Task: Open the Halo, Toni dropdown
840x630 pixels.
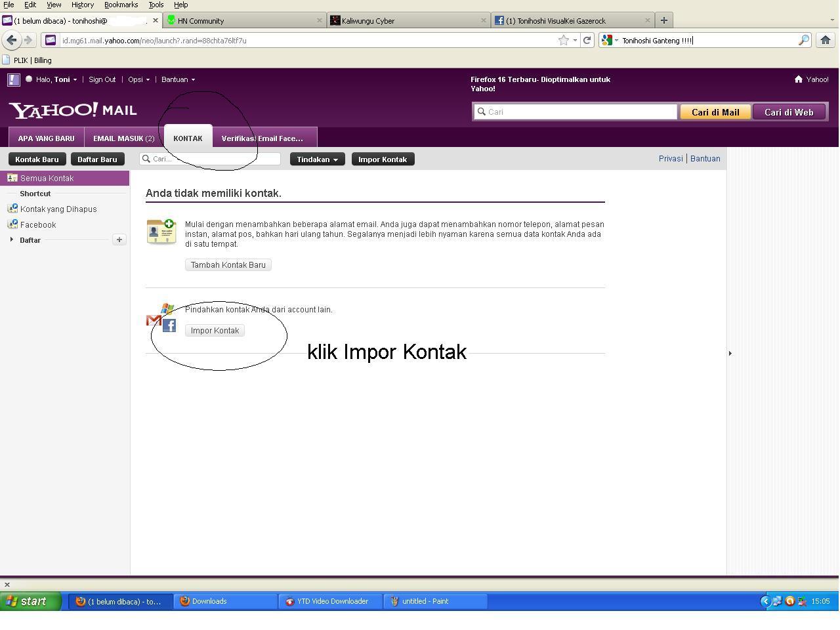Action: 56,79
